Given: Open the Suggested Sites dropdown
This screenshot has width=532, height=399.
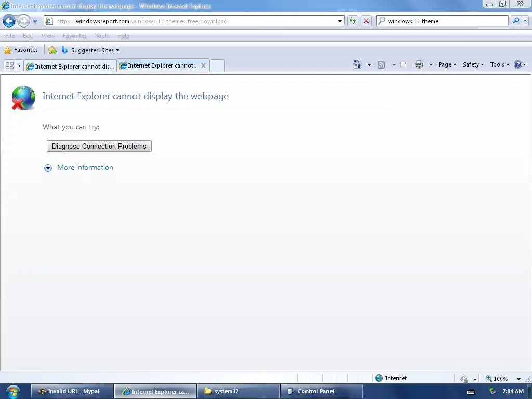Looking at the screenshot, I should click(90, 50).
